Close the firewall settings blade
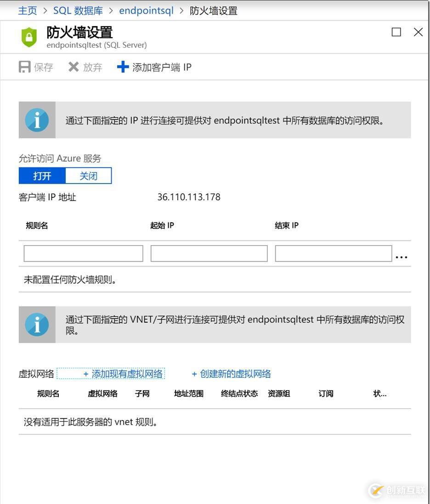 (418, 32)
